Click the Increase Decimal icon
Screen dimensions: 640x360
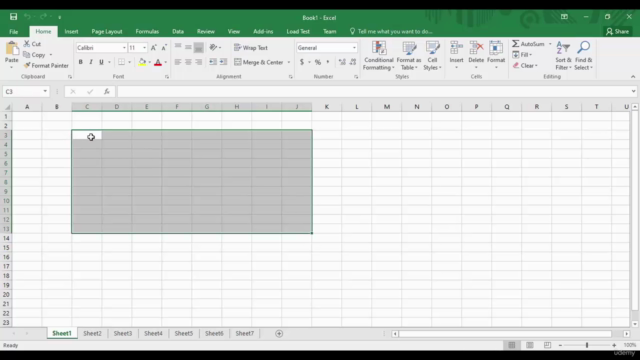(342, 62)
